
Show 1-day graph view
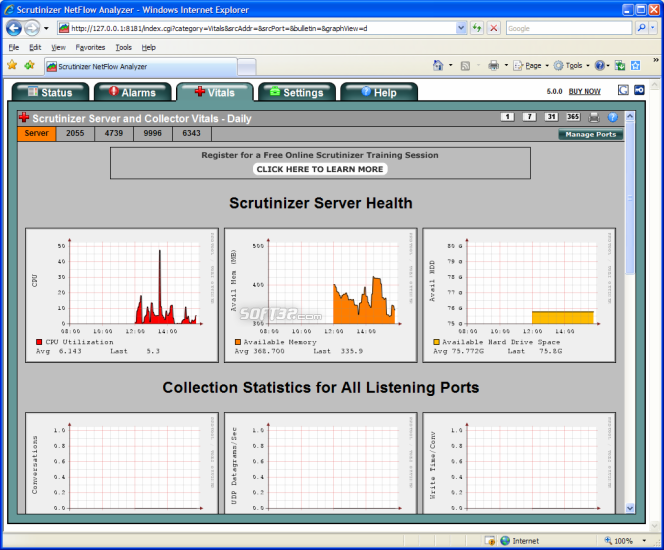(x=507, y=117)
